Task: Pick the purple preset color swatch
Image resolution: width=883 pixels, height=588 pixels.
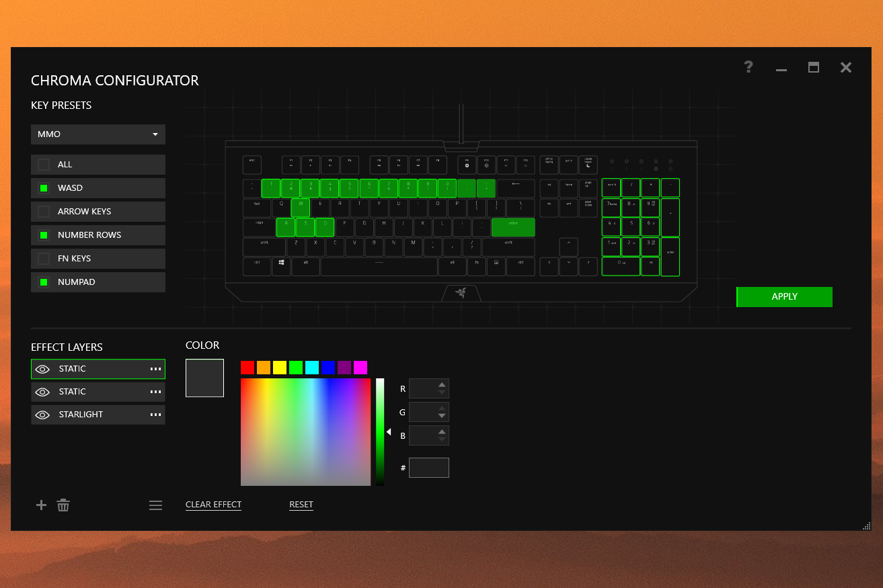Action: coord(344,368)
